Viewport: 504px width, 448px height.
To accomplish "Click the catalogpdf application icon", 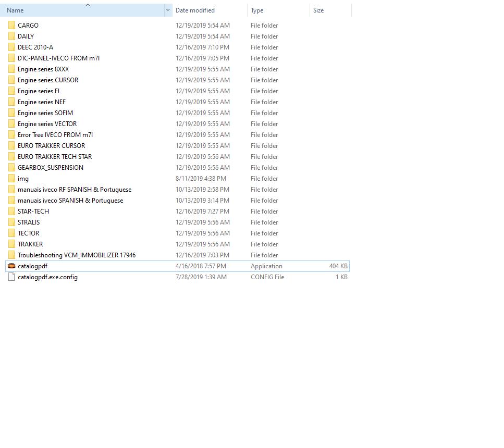I will point(11,266).
